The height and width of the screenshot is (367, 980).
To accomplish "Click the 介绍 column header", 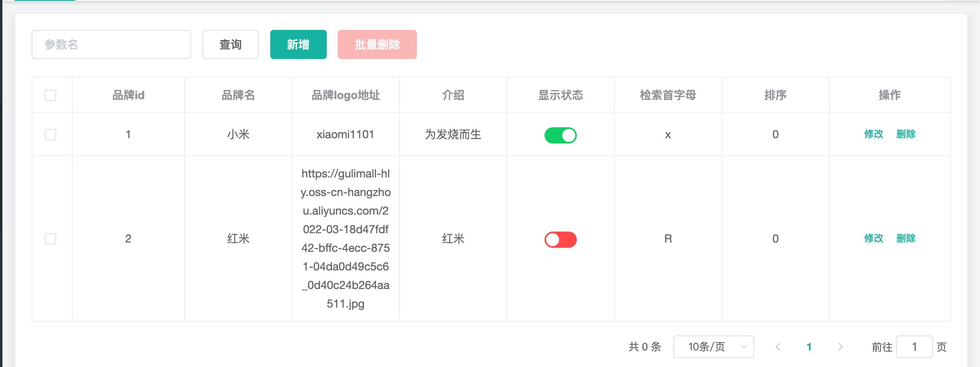I will [x=453, y=95].
